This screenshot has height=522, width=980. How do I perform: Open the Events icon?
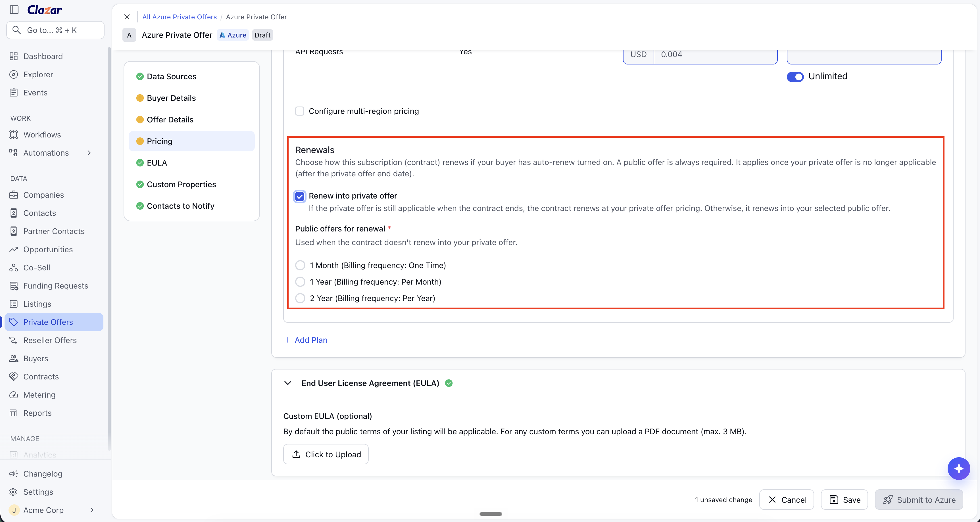coord(14,93)
